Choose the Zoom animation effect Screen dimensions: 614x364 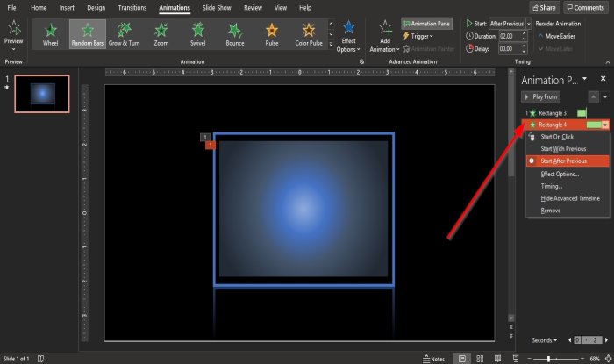click(x=161, y=34)
